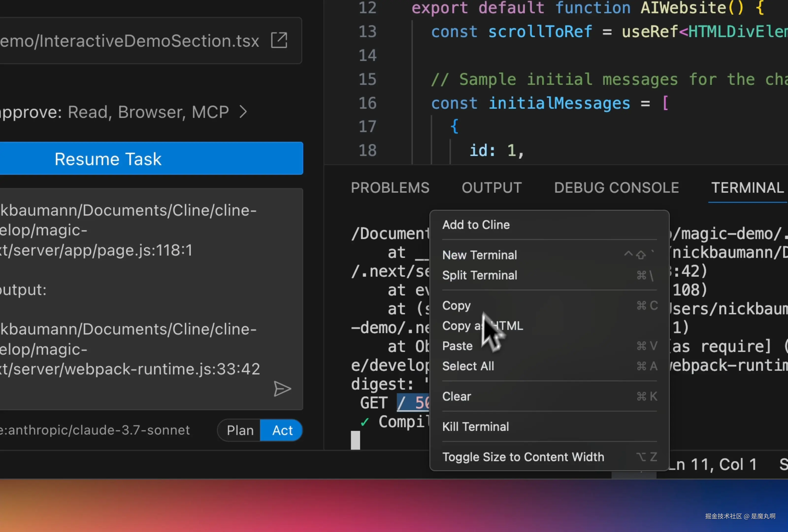
Task: Choose Kill Terminal from the menu
Action: (x=475, y=427)
